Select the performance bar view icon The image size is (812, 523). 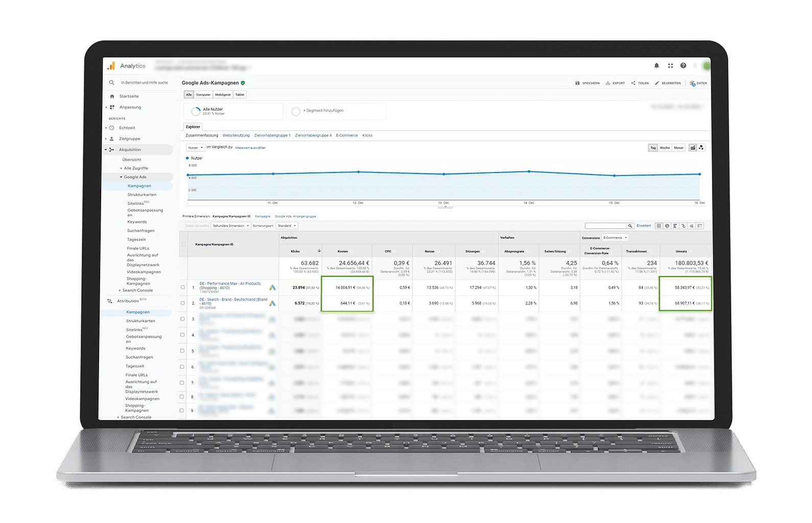pos(675,226)
